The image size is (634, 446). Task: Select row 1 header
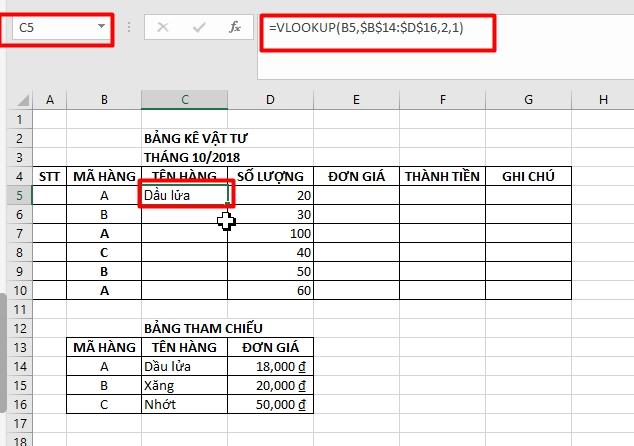19,120
